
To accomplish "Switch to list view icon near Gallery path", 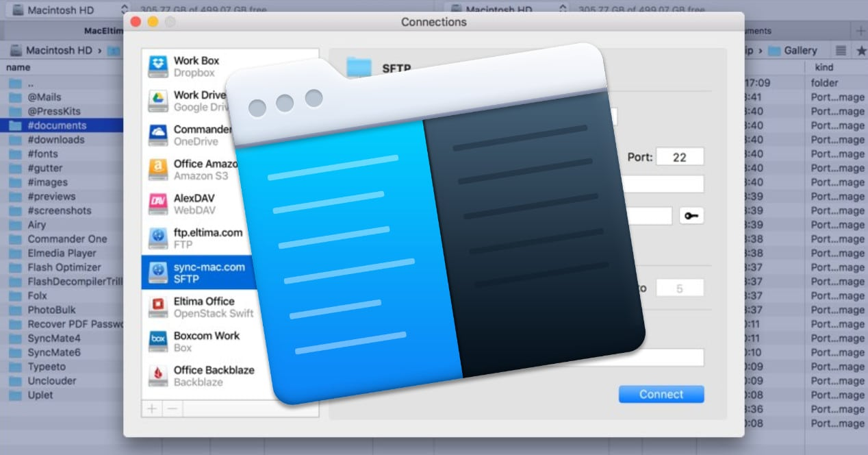I will coord(841,51).
